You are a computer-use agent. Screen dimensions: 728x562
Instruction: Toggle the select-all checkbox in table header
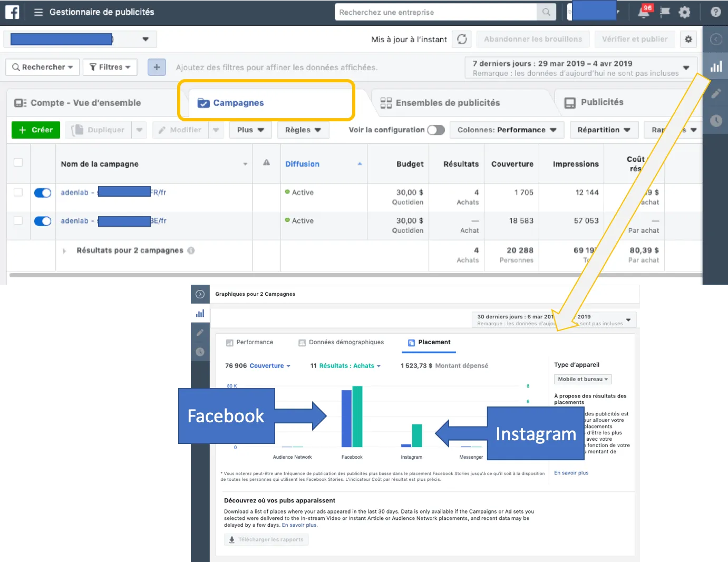point(18,162)
